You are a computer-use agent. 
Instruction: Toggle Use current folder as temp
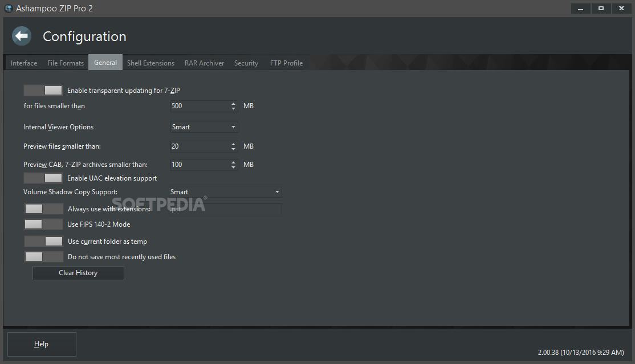point(44,242)
